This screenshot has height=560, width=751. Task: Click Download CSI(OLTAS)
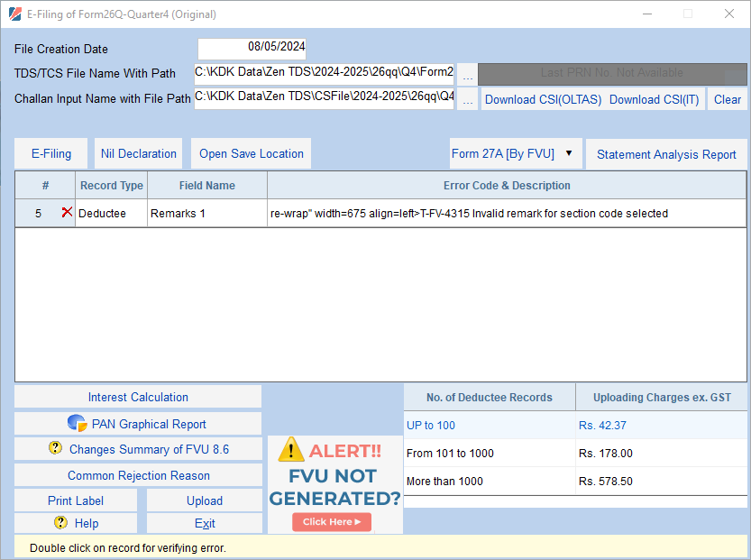[543, 99]
